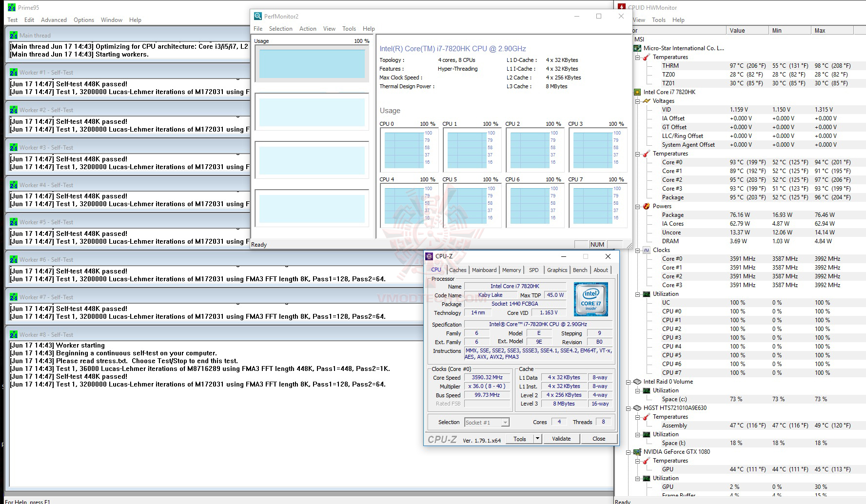866x504 pixels.
Task: Click the Utilization icon under Intel Raid 0 Volume
Action: pyautogui.click(x=647, y=390)
